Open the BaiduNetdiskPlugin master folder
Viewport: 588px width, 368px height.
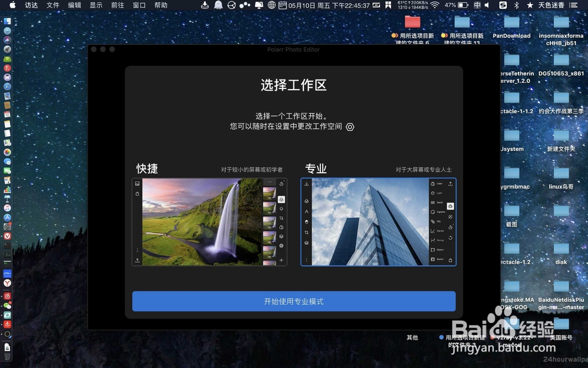[x=561, y=295]
